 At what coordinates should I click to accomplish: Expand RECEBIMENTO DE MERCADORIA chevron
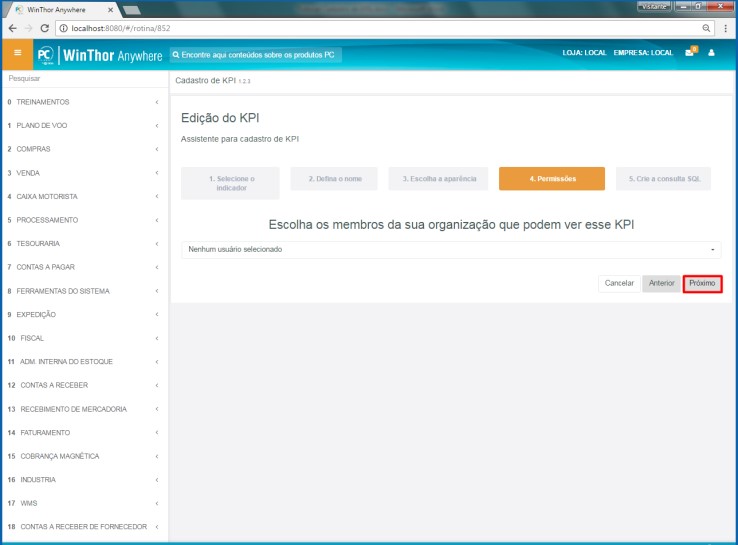coord(157,409)
